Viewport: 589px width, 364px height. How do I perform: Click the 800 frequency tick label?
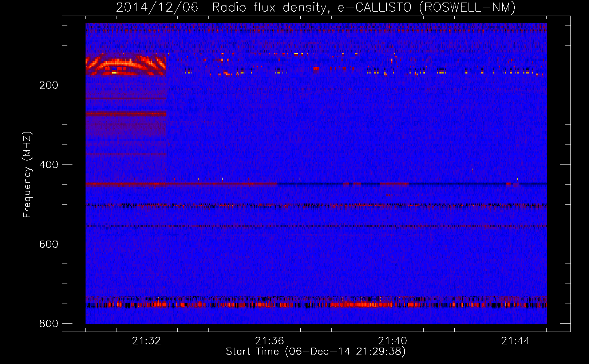click(x=49, y=324)
